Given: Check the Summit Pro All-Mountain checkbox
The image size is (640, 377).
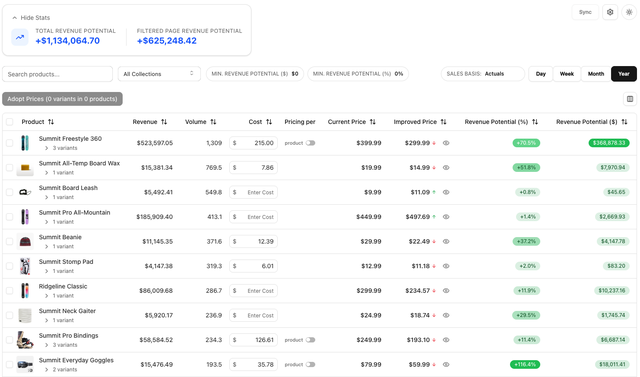Looking at the screenshot, I should (x=10, y=217).
